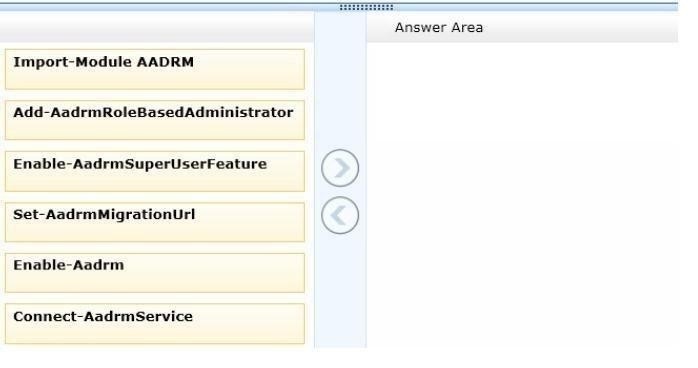
Task: Select the Import-Module AADRM command box
Action: [x=155, y=69]
